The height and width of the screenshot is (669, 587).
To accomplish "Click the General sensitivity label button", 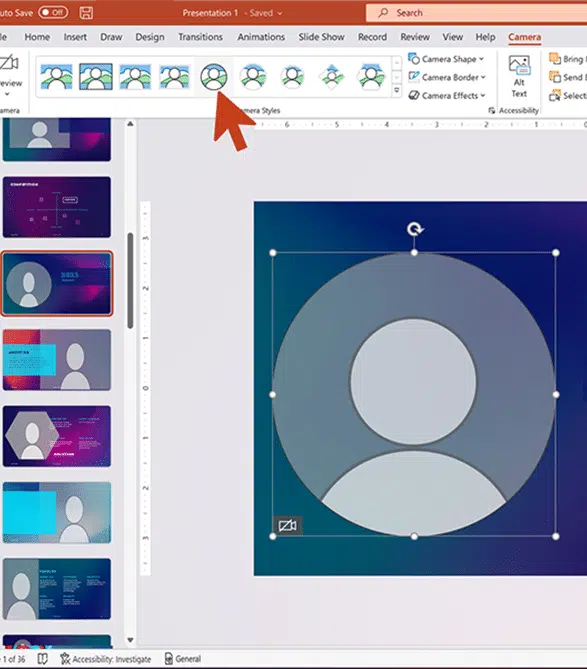I will point(183,659).
